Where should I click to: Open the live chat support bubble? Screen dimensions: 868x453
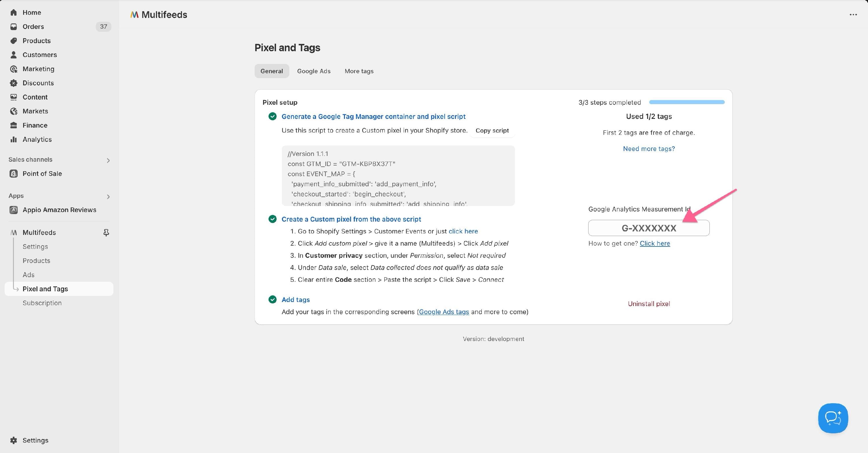[833, 418]
